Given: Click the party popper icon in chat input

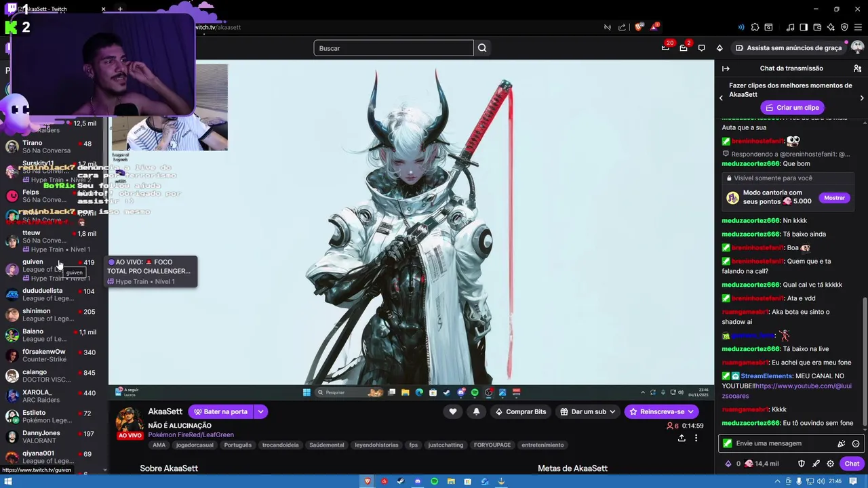Looking at the screenshot, I should click(x=841, y=443).
